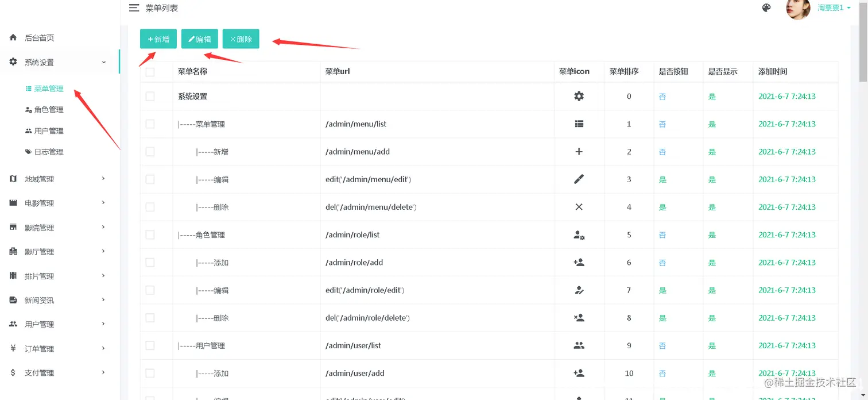The width and height of the screenshot is (868, 400).
Task: Click the 菜单排序 column header
Action: [624, 72]
